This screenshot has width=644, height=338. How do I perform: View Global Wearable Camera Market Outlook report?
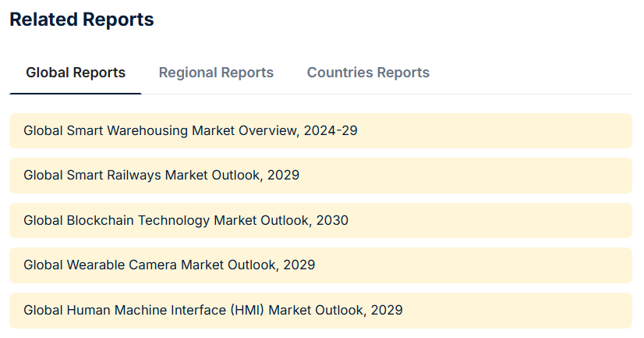pos(169,265)
